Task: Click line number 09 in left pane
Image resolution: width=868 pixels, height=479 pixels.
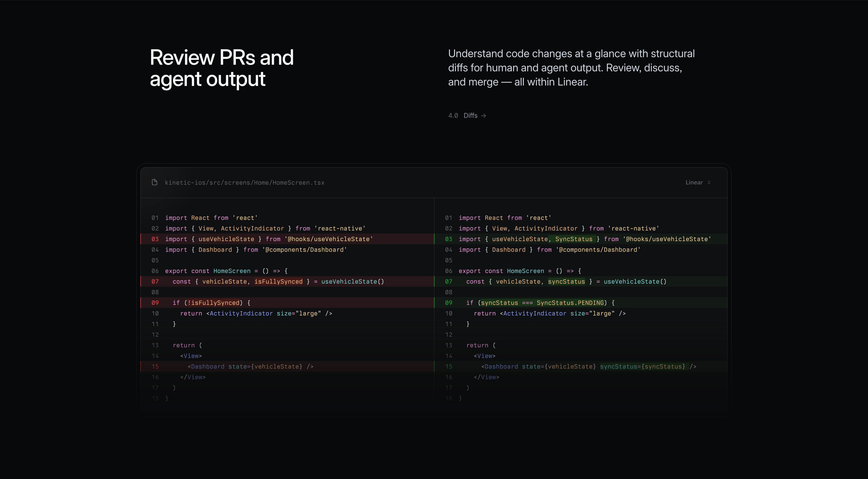Action: [x=155, y=303]
